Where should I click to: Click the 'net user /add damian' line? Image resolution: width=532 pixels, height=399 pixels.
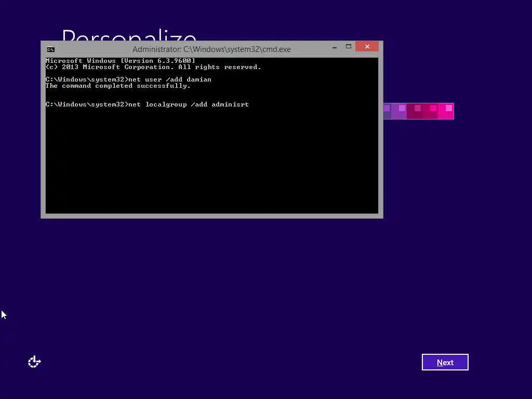tap(128, 79)
